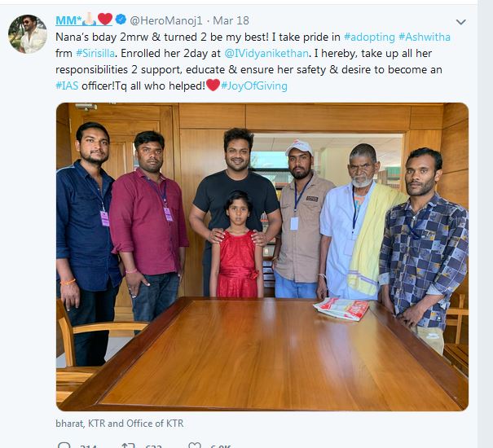Screen dimensions: 493x448
Task: Click the blue verified badge
Action: click(x=121, y=20)
